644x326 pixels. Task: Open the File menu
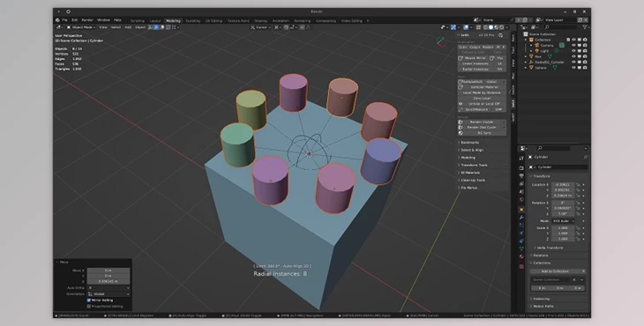(64, 20)
